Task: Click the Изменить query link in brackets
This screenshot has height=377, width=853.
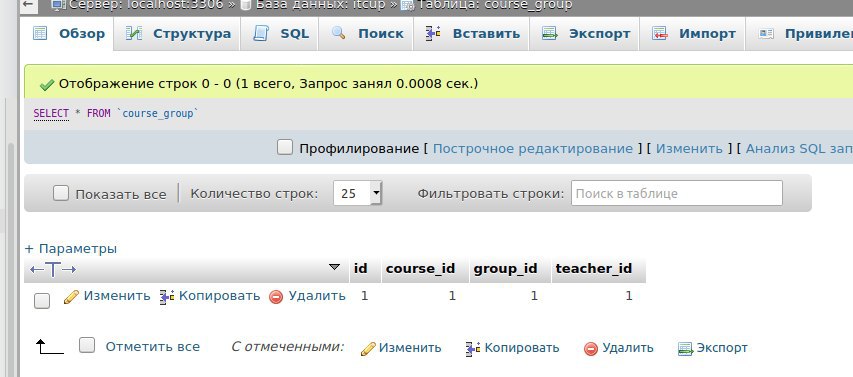Action: [x=689, y=149]
